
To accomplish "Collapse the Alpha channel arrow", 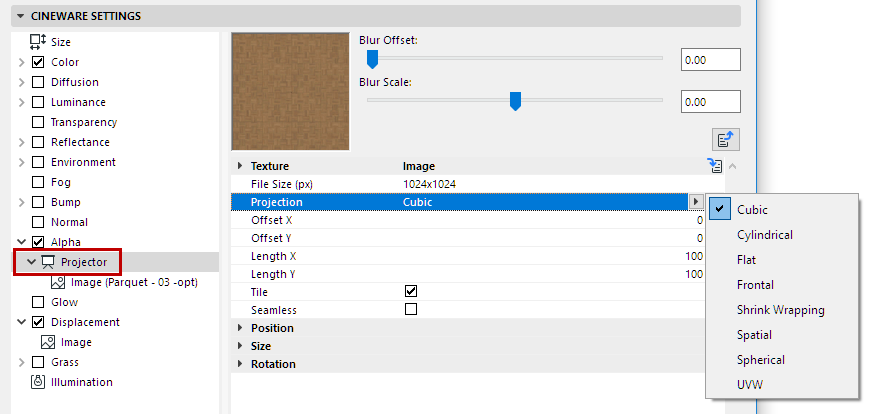I will tap(22, 242).
